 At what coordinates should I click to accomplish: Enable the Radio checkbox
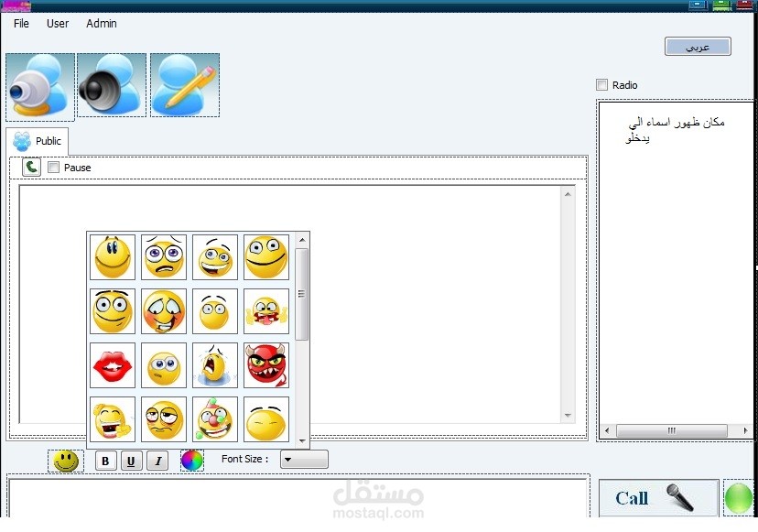[x=601, y=85]
